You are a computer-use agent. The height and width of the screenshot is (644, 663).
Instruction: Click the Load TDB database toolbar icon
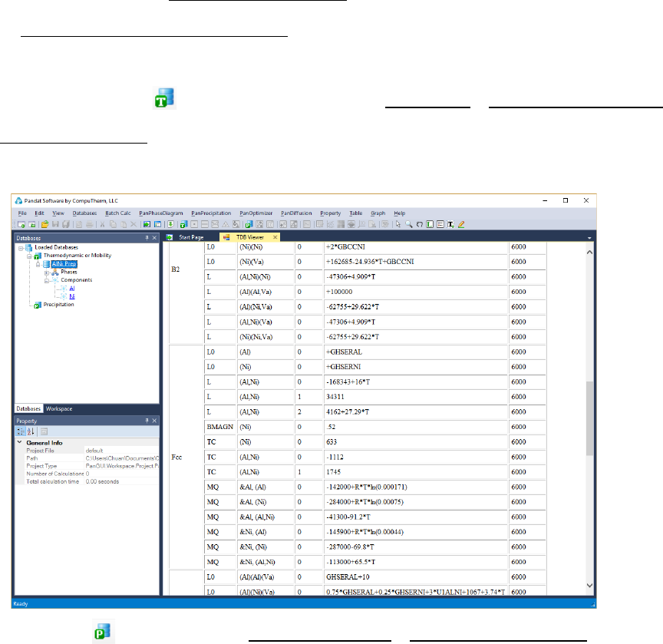[183, 225]
